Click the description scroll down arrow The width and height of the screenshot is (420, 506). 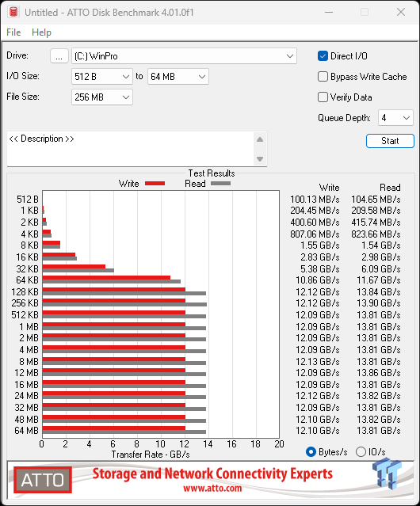pyautogui.click(x=260, y=159)
